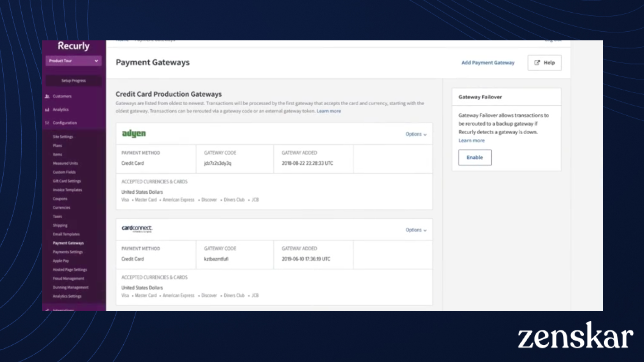Click the external link icon in Help
The image size is (644, 362).
[x=537, y=63]
